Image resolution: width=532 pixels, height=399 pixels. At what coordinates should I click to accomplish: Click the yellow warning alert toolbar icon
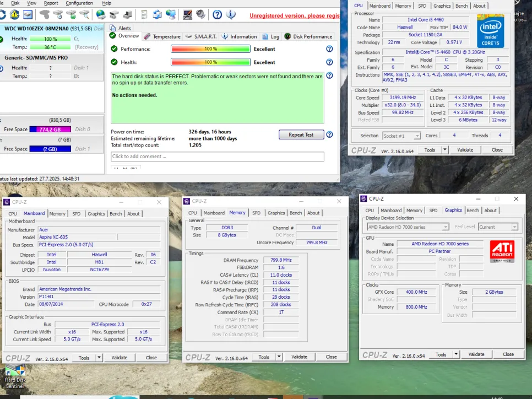point(14,14)
